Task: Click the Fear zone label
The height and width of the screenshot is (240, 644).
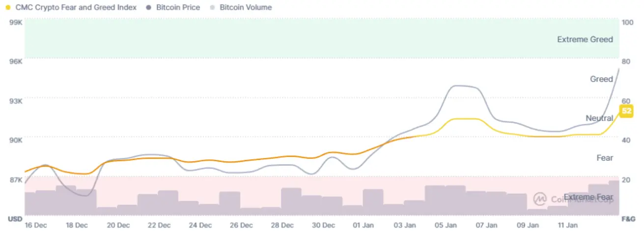Action: [x=605, y=158]
